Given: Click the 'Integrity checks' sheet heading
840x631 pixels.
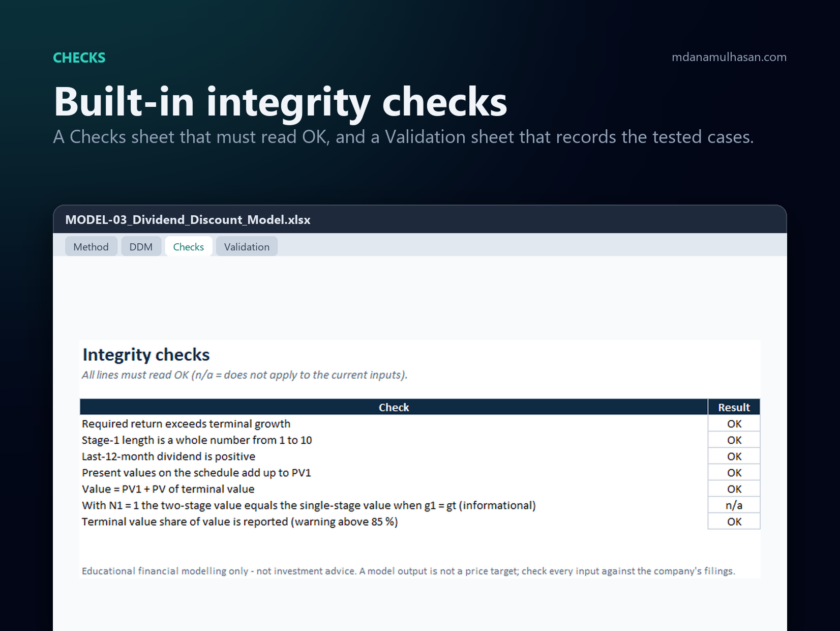Looking at the screenshot, I should click(x=146, y=355).
